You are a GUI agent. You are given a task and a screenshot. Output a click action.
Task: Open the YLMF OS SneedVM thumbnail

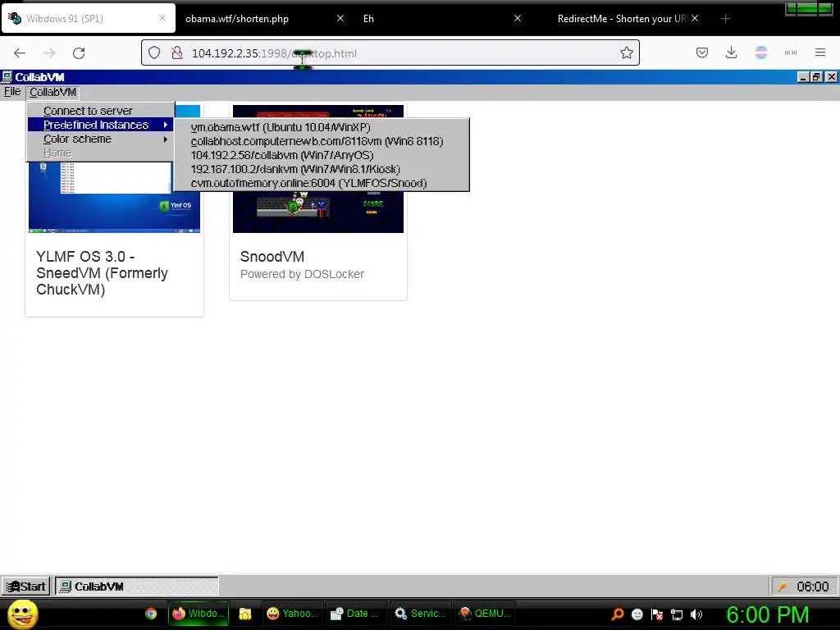114,199
